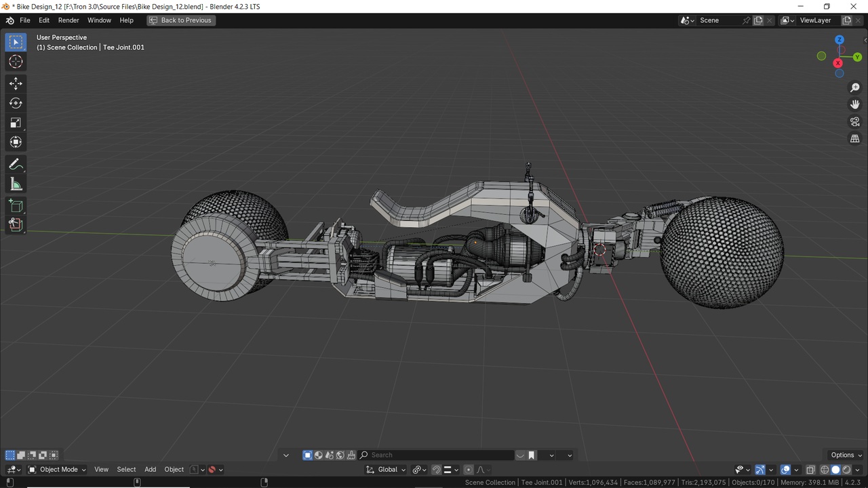Select the Add Cube tool

(16, 205)
